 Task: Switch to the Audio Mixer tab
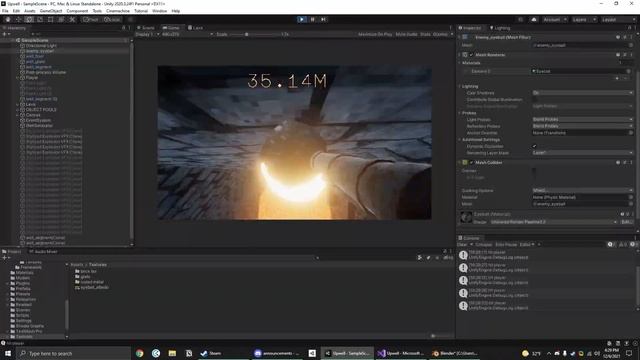(43, 251)
